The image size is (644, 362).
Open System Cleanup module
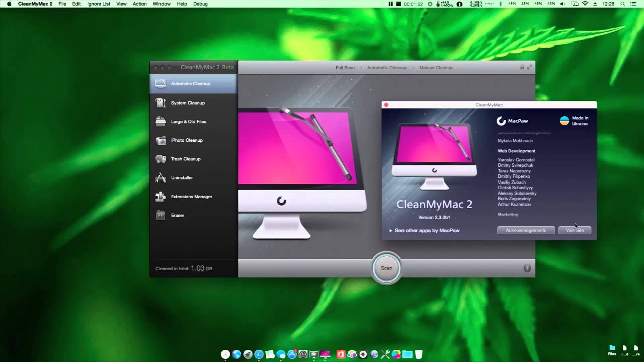pyautogui.click(x=194, y=103)
